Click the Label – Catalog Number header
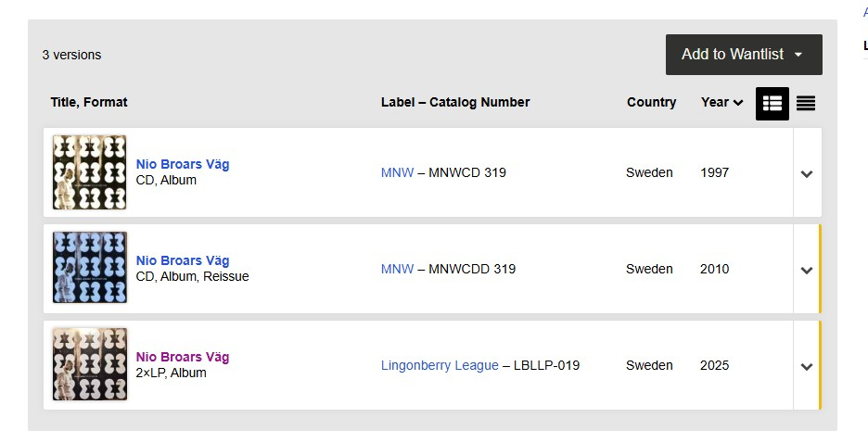Screen dimensions: 868x443 pos(455,102)
